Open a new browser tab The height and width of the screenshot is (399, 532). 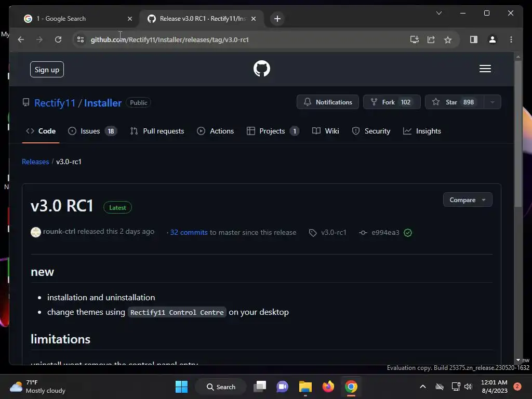(277, 19)
